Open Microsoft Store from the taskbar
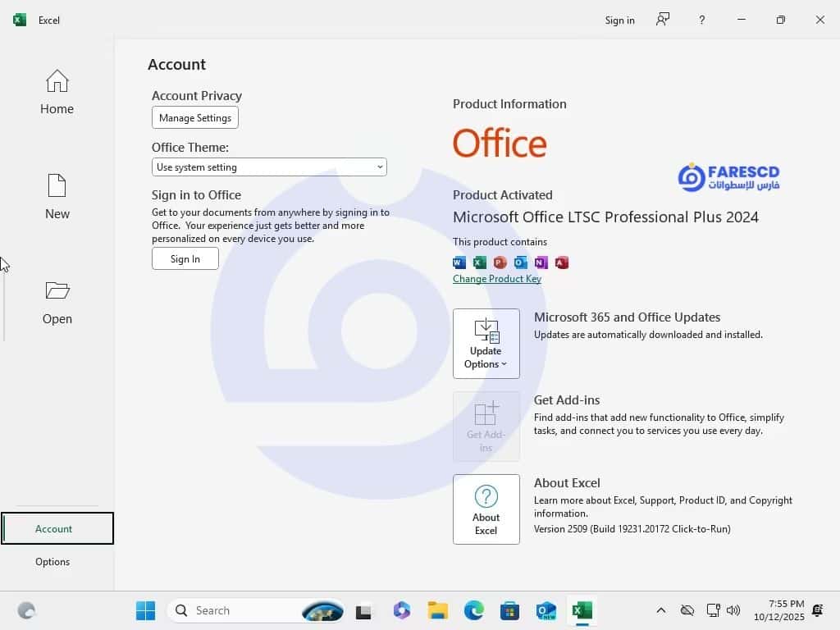The width and height of the screenshot is (840, 630). click(509, 610)
